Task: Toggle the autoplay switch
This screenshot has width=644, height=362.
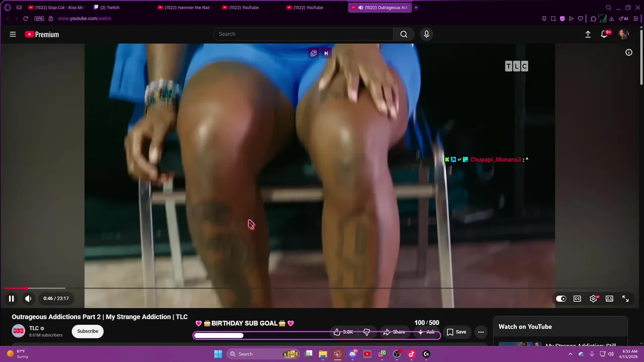Action: coord(561,299)
